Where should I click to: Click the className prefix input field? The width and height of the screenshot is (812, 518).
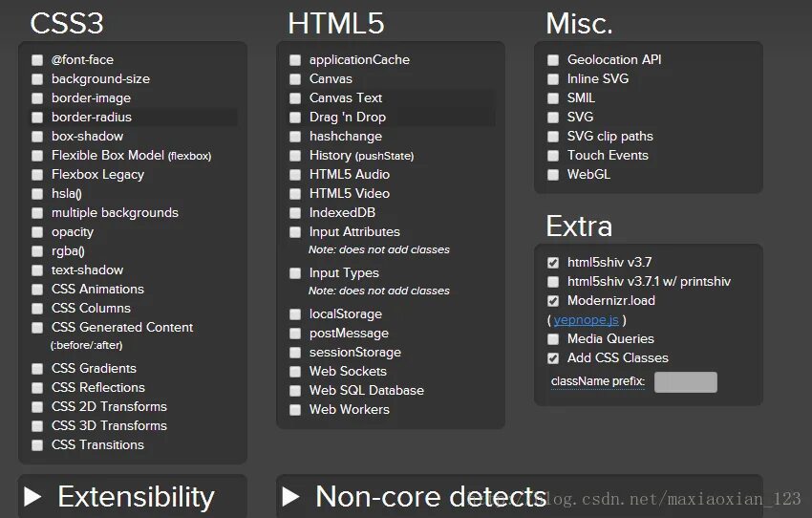685,382
